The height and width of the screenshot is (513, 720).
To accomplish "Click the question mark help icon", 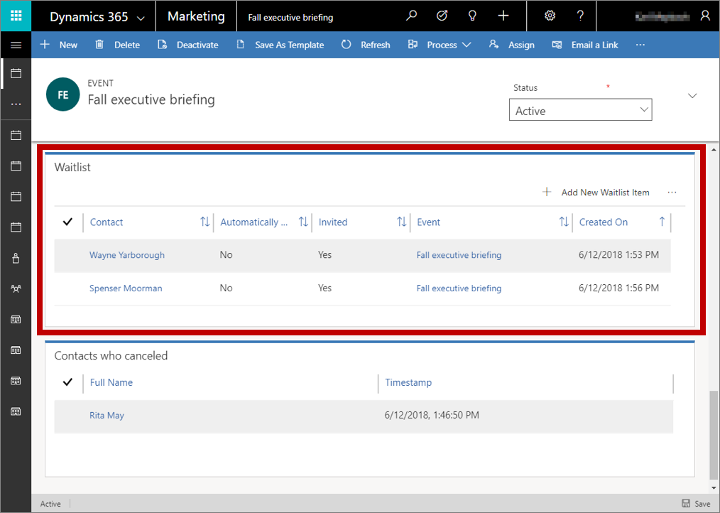I will click(x=580, y=16).
